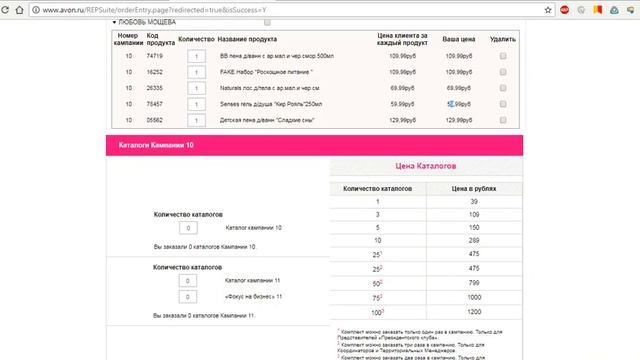View site info icon in address bar
640x360 pixels.
click(36, 10)
